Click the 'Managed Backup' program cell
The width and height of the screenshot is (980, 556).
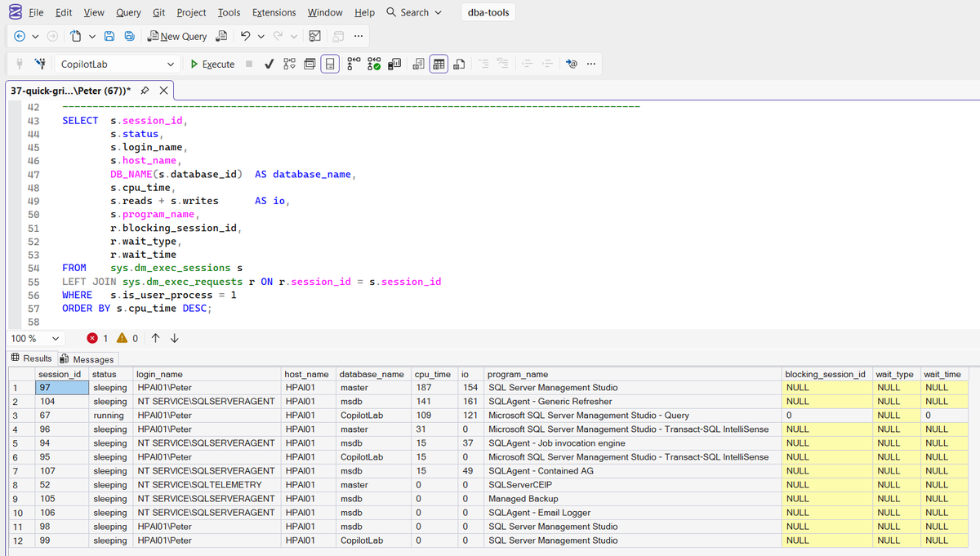pyautogui.click(x=632, y=499)
